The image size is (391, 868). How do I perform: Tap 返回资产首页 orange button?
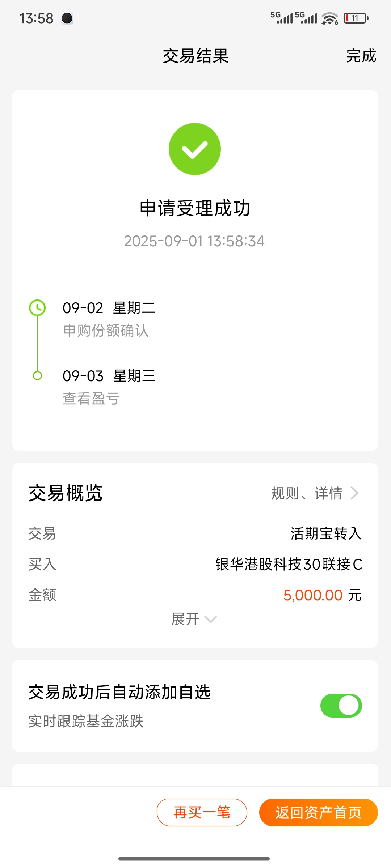click(x=319, y=812)
